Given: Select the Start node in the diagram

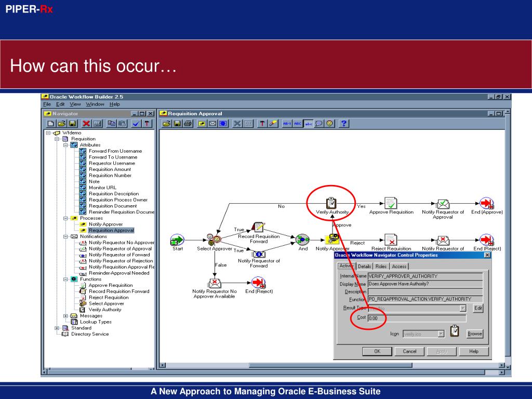Looking at the screenshot, I should point(177,240).
